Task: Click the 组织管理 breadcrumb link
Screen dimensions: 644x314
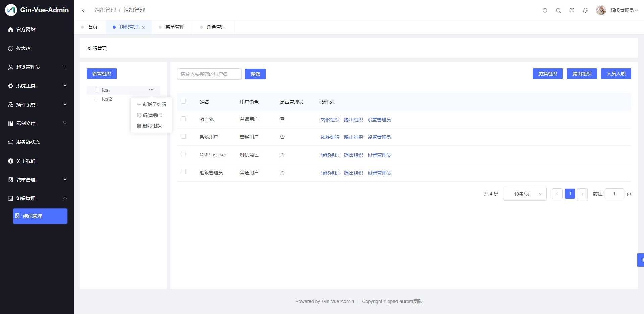Action: click(x=105, y=10)
